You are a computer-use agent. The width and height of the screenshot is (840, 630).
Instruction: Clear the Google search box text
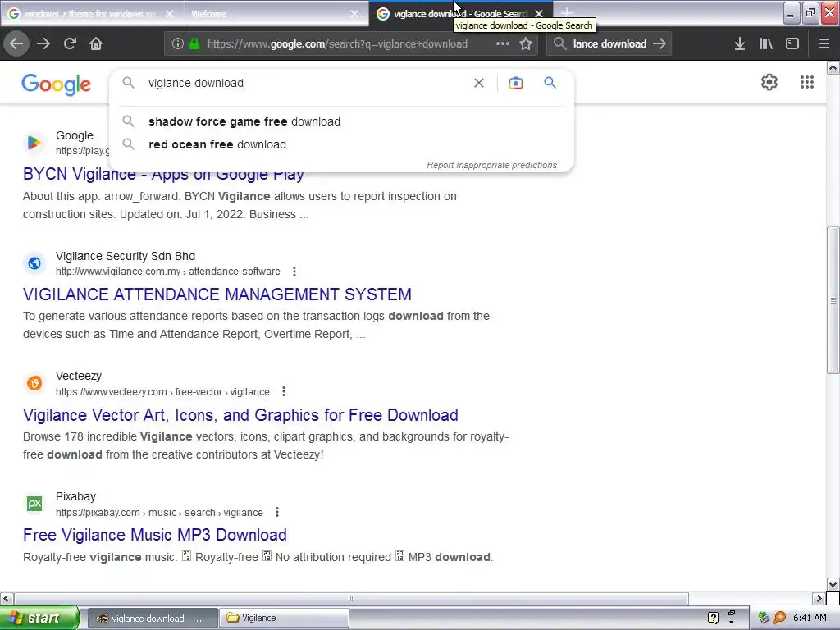pos(479,83)
